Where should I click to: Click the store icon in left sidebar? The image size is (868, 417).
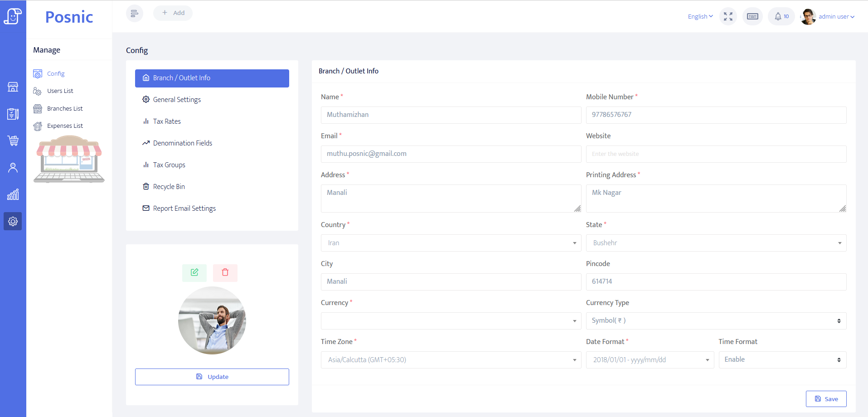(x=13, y=87)
